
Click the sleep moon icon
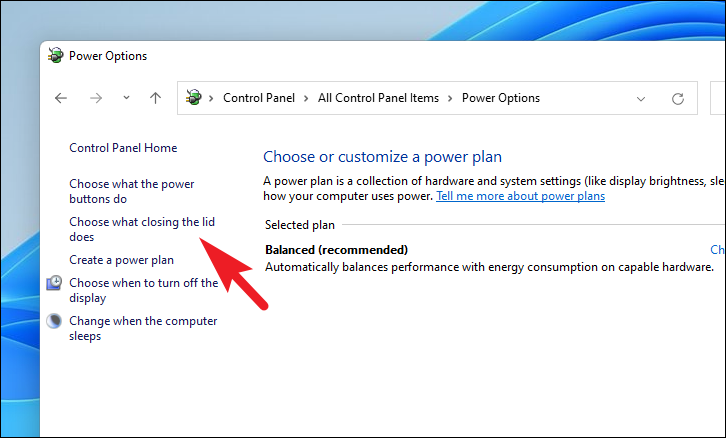pyautogui.click(x=54, y=321)
